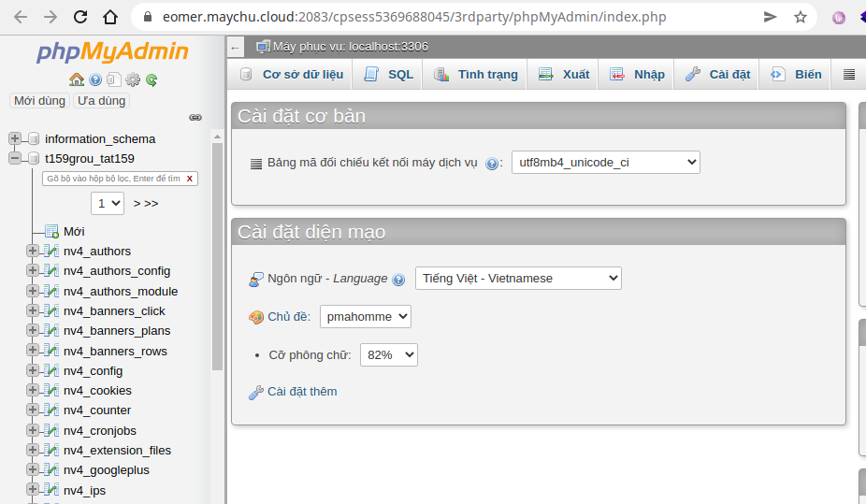The height and width of the screenshot is (504, 866).
Task: Expand the nv4_authors_config table node
Action: coord(33,270)
